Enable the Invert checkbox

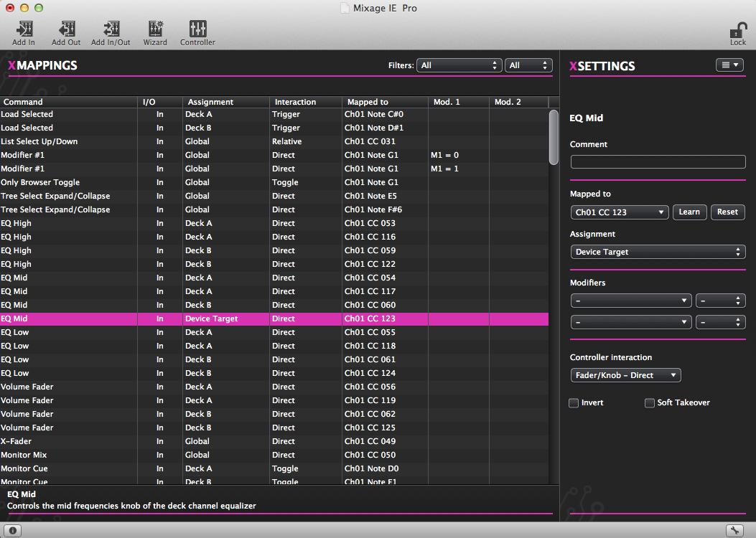pos(574,403)
